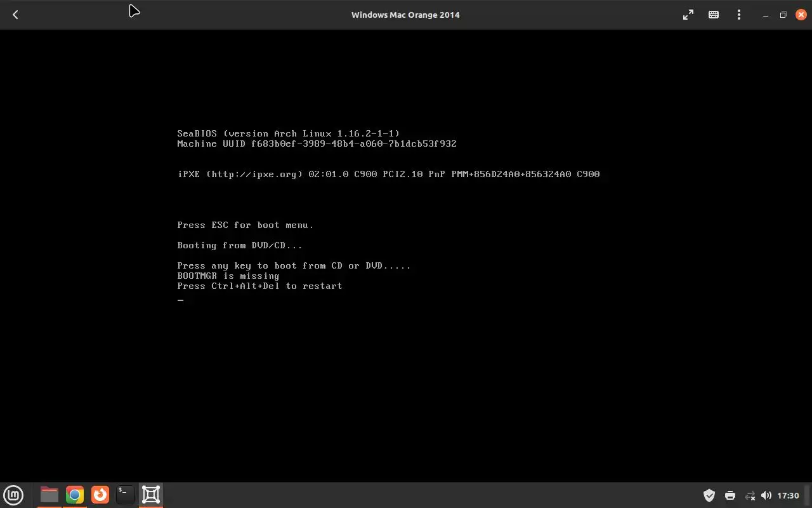Click the "BOOTMGR is missing" line
812x508 pixels.
point(228,276)
